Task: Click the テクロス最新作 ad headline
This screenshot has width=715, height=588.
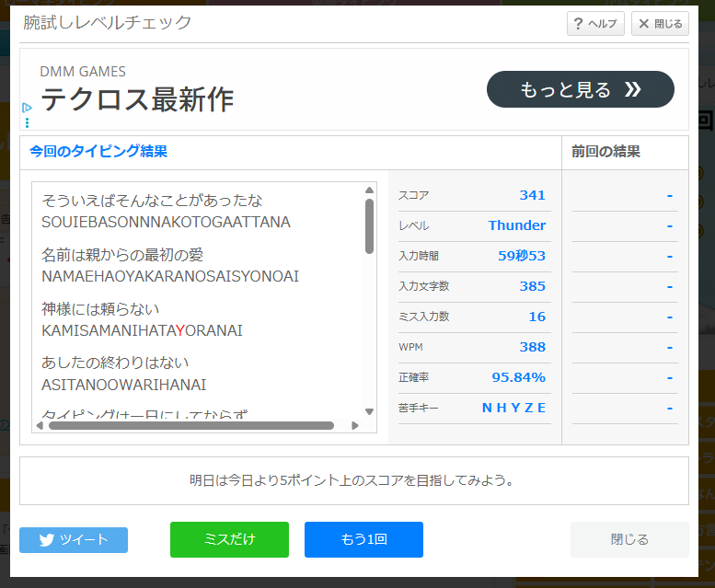Action: pyautogui.click(x=137, y=99)
